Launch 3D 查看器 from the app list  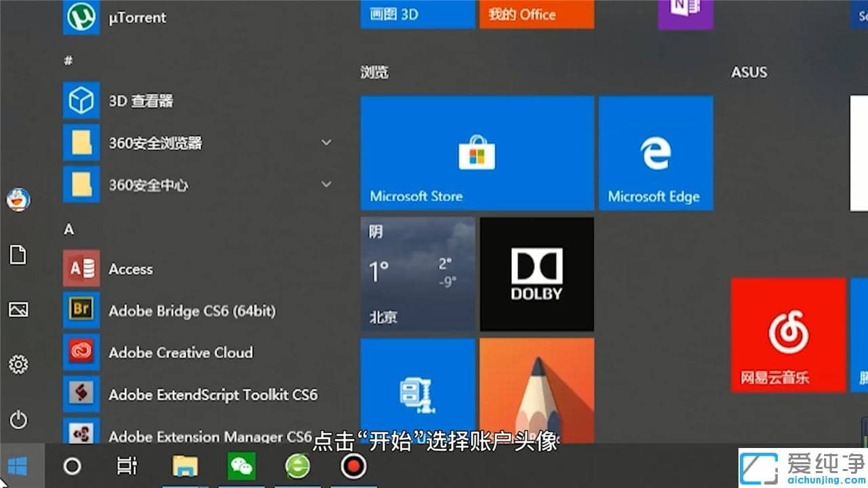pos(142,100)
